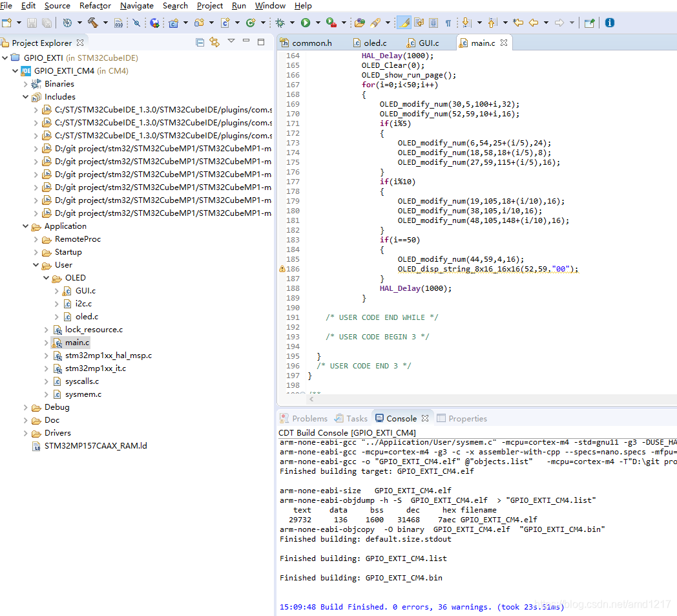Select i2c.c under the OLED folder

coord(83,304)
